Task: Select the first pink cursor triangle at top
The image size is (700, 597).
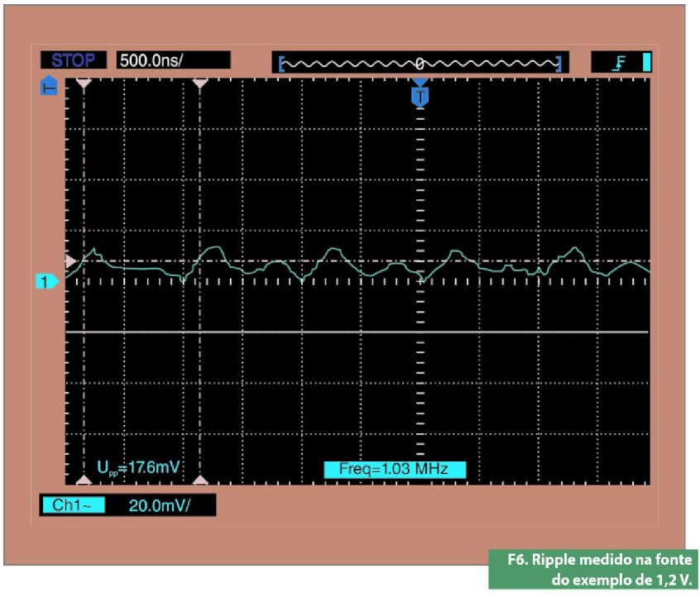Action: [x=83, y=84]
